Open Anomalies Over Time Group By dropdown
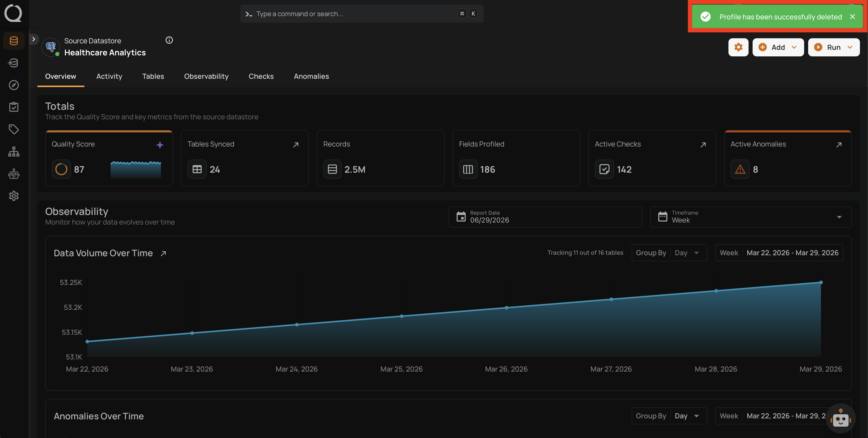 coord(669,416)
